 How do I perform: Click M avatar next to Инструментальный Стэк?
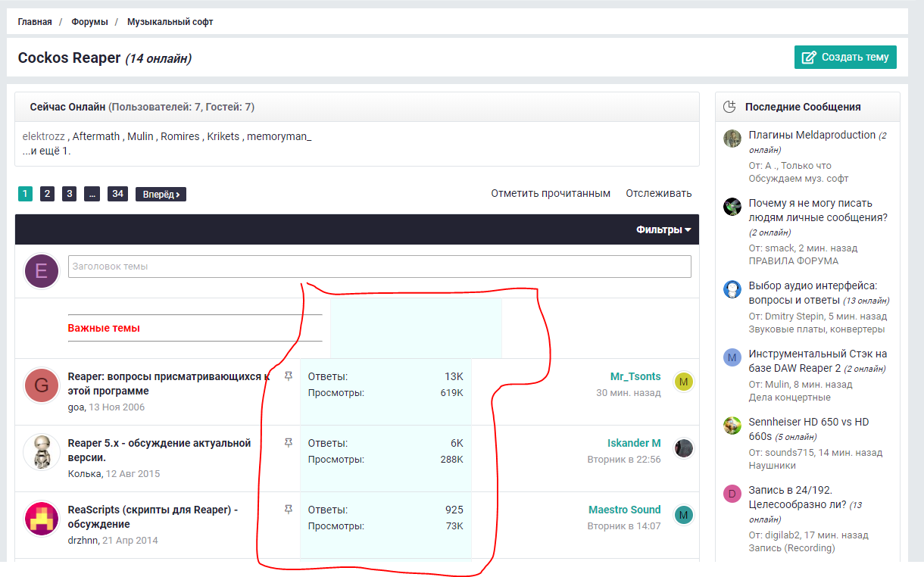pos(732,357)
